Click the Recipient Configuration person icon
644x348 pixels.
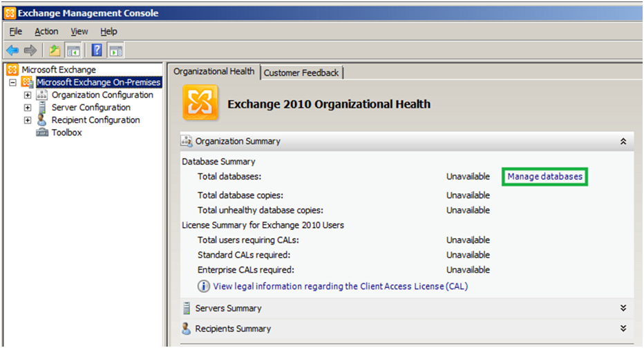pos(41,120)
